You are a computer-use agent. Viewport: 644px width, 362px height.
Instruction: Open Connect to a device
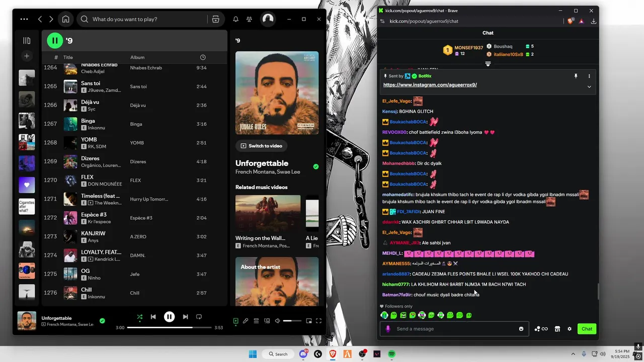pyautogui.click(x=267, y=321)
